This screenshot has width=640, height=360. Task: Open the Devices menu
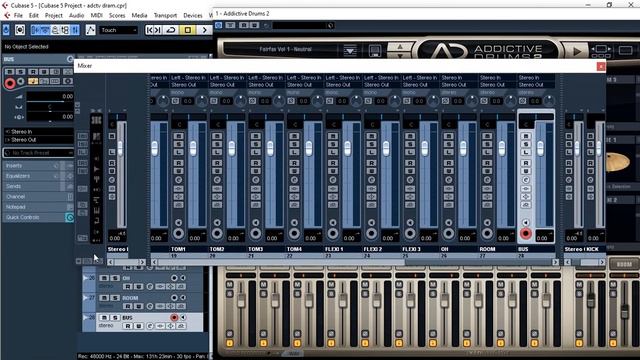[x=193, y=16]
